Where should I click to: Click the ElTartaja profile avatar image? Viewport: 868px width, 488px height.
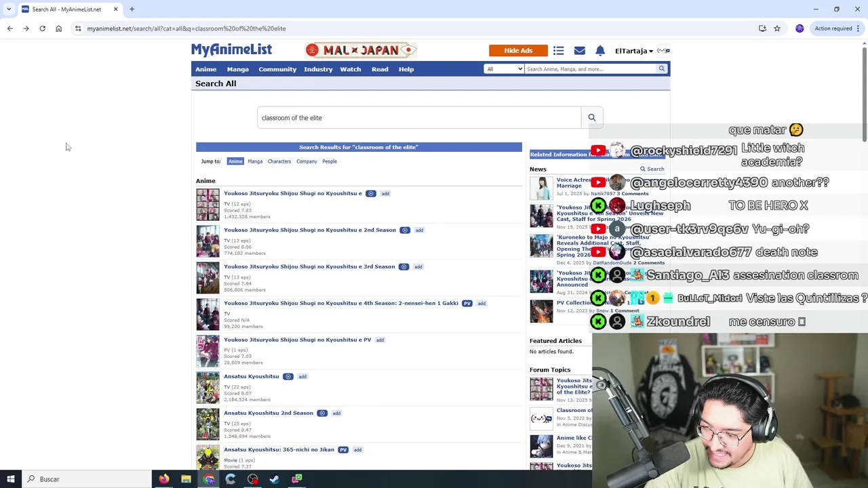coord(663,51)
